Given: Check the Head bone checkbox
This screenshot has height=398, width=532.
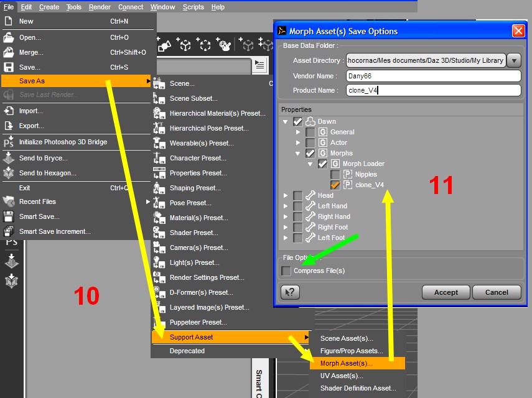Looking at the screenshot, I should click(x=297, y=195).
